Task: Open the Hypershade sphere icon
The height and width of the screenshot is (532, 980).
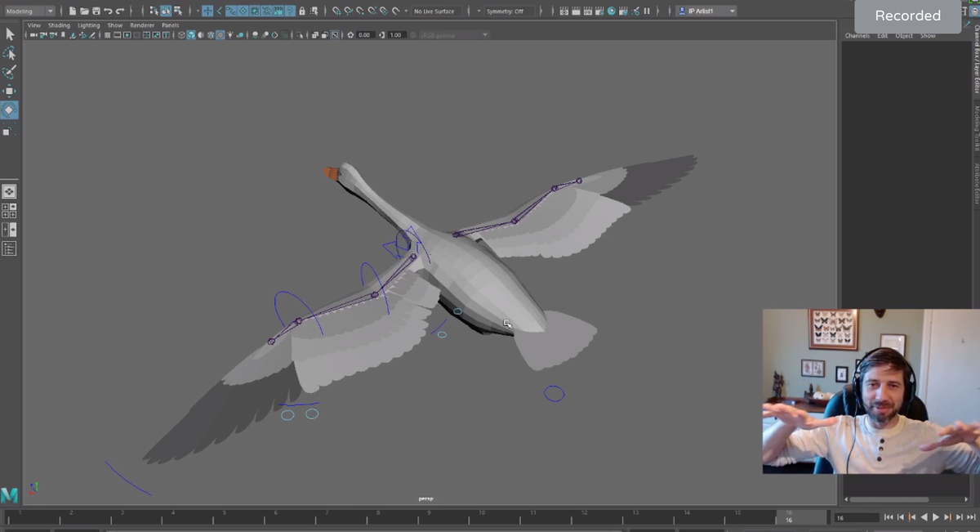Action: tap(612, 11)
